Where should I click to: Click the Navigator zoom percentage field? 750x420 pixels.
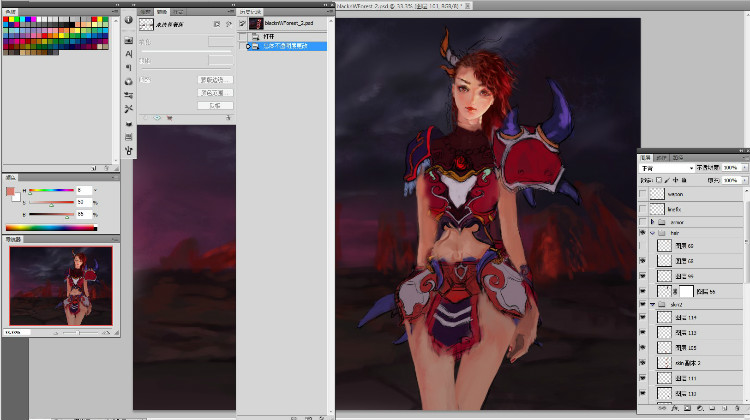pos(17,332)
